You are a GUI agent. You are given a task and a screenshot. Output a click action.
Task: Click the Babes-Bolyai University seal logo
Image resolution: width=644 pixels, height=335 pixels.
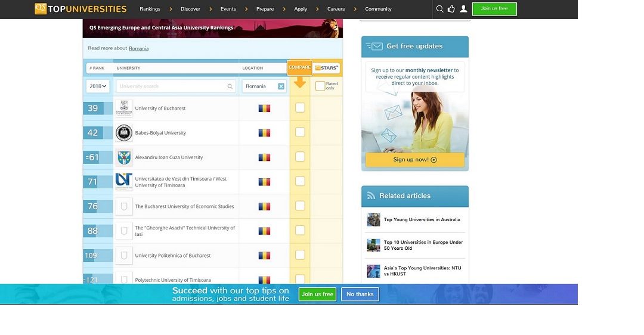point(123,132)
